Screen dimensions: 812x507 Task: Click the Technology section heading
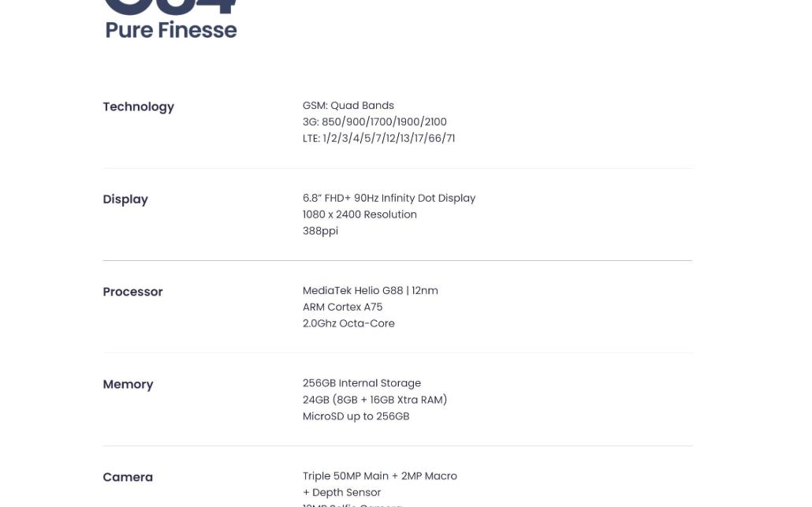[138, 106]
